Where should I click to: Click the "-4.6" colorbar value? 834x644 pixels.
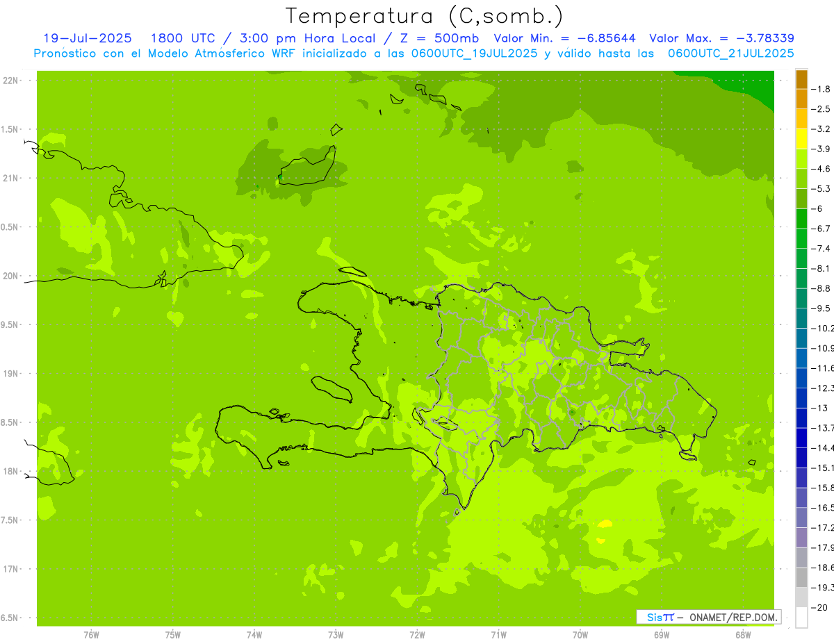pos(821,169)
